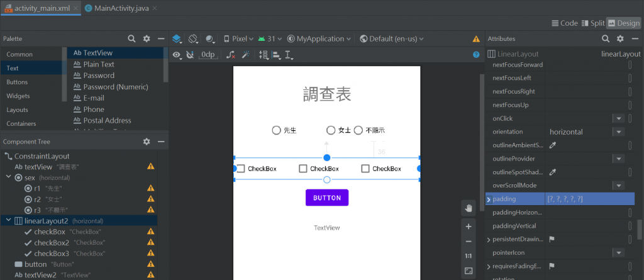Click the Orientation for Preview icon
644x280 pixels.
(x=193, y=39)
